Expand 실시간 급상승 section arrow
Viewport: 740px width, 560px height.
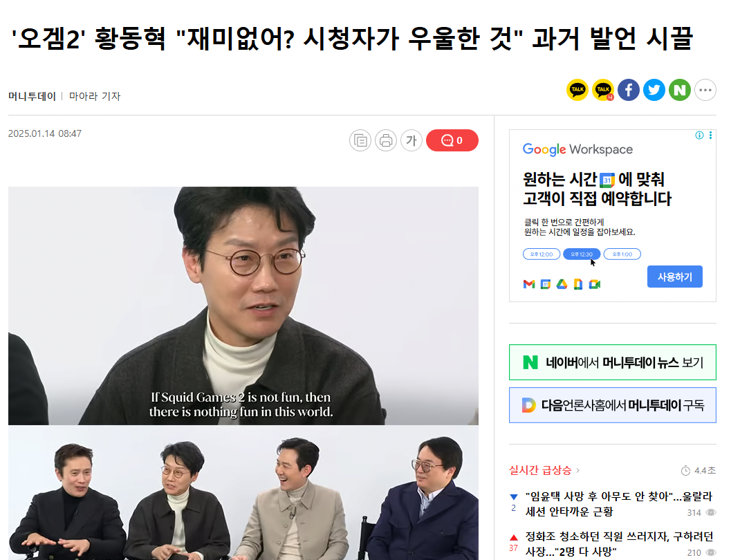578,470
